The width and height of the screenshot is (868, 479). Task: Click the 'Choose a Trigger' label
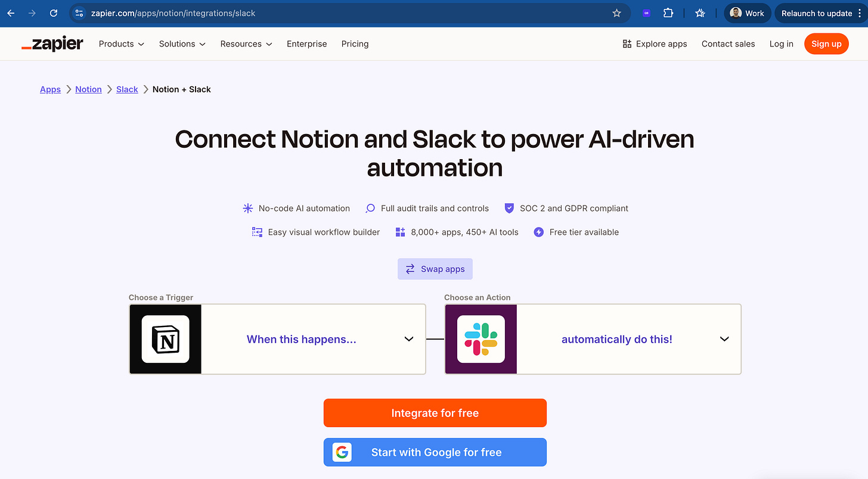tap(161, 297)
